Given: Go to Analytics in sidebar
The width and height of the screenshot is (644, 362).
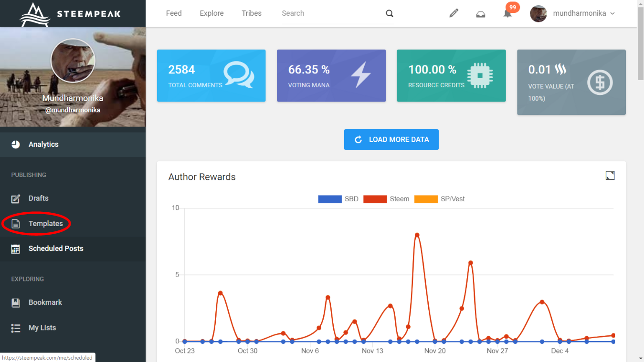Looking at the screenshot, I should click(73, 145).
